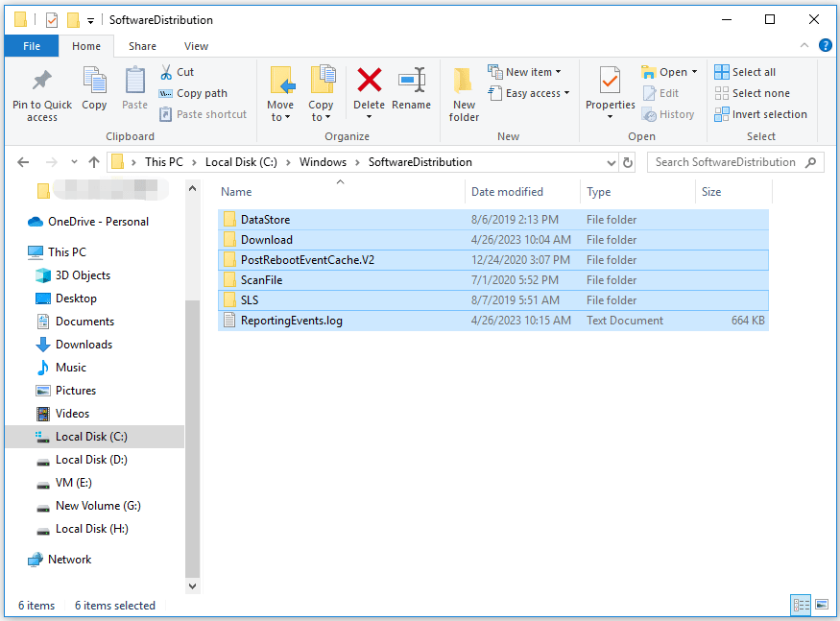Switch to the Share ribbon tab
This screenshot has height=621, width=840.
point(142,46)
